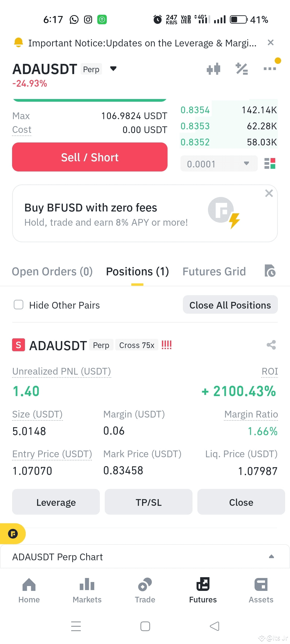Open the percentage calculator icon
The height and width of the screenshot is (644, 290).
(242, 69)
